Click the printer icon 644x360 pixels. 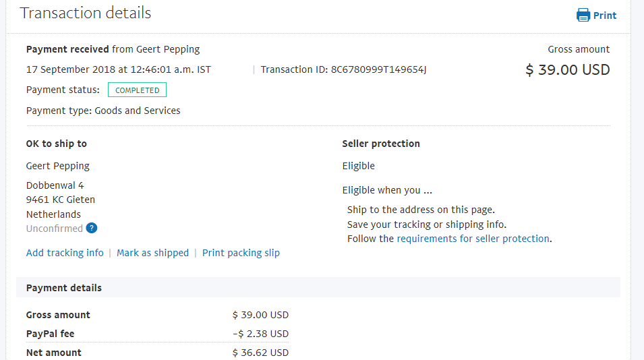[583, 16]
